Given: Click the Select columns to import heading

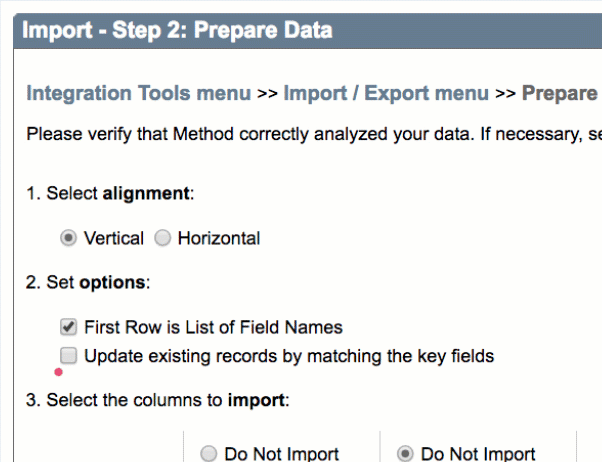Looking at the screenshot, I should coord(157,400).
